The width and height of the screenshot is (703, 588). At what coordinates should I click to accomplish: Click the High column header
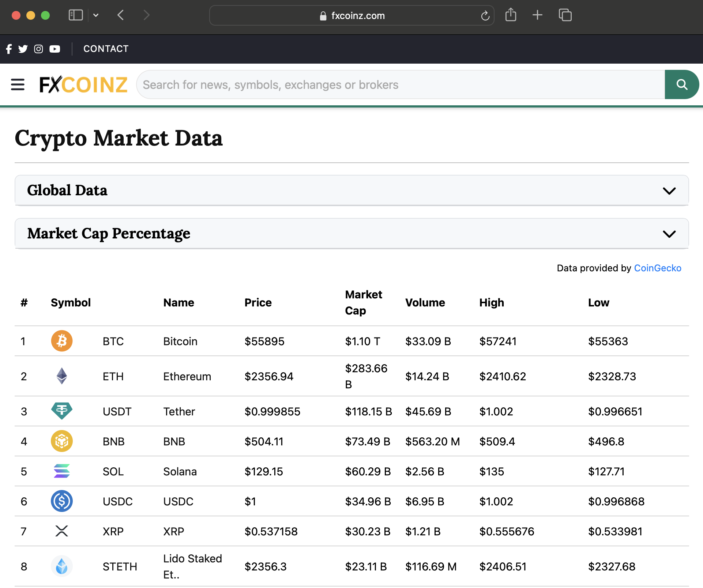coord(492,302)
